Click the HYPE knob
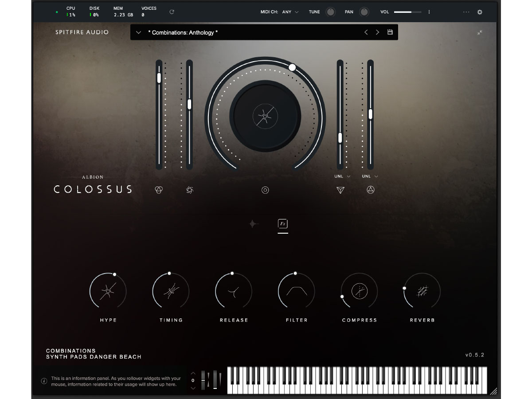 tap(108, 291)
